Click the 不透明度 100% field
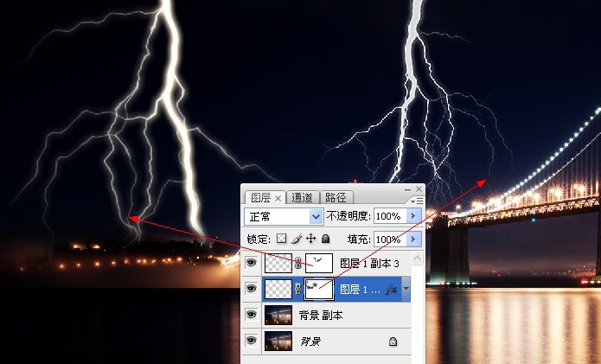Image resolution: width=601 pixels, height=364 pixels. (389, 216)
